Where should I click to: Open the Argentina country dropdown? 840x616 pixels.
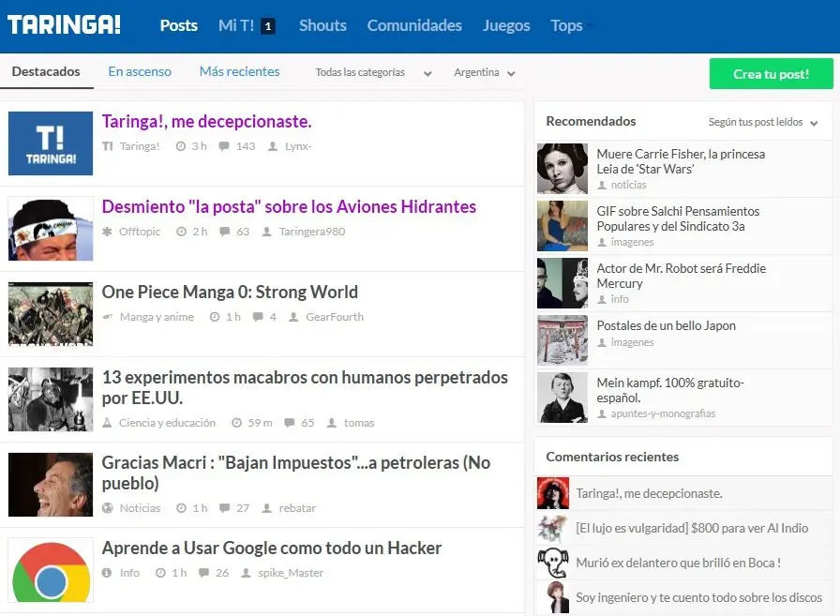coord(485,72)
